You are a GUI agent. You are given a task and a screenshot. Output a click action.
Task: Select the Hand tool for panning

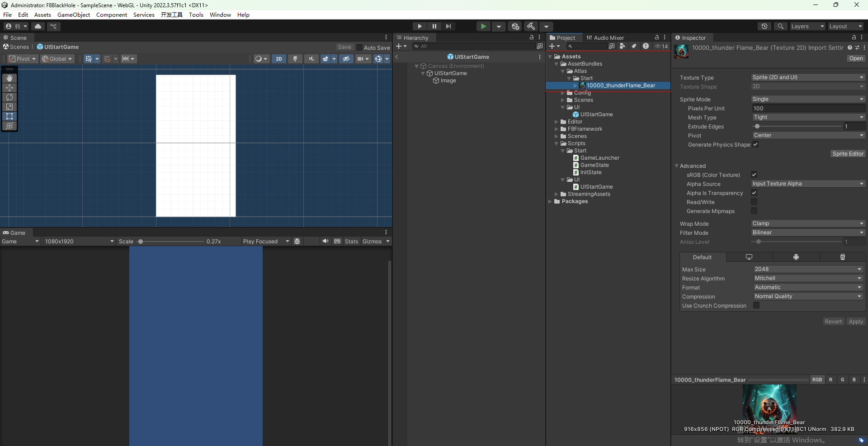[9, 78]
